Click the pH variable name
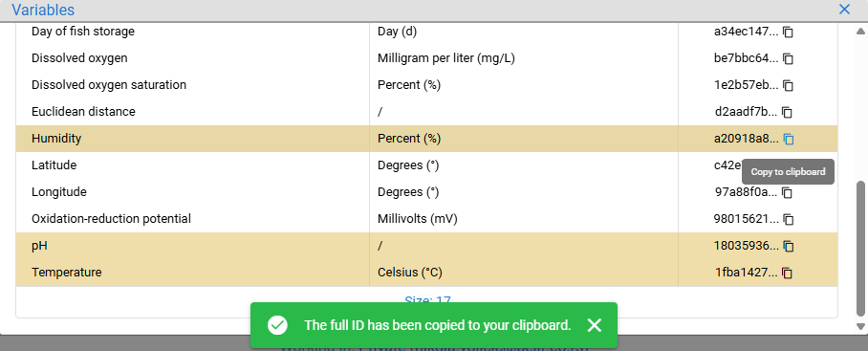This screenshot has height=351, width=868. click(39, 245)
